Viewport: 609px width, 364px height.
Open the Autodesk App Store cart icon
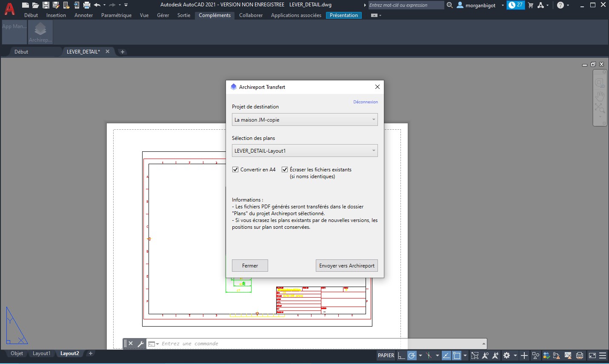[531, 5]
